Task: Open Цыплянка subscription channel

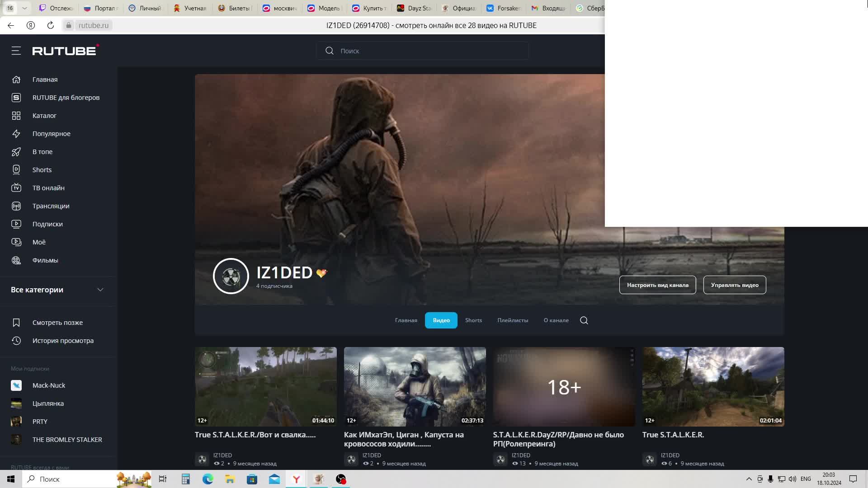Action: coord(48,404)
